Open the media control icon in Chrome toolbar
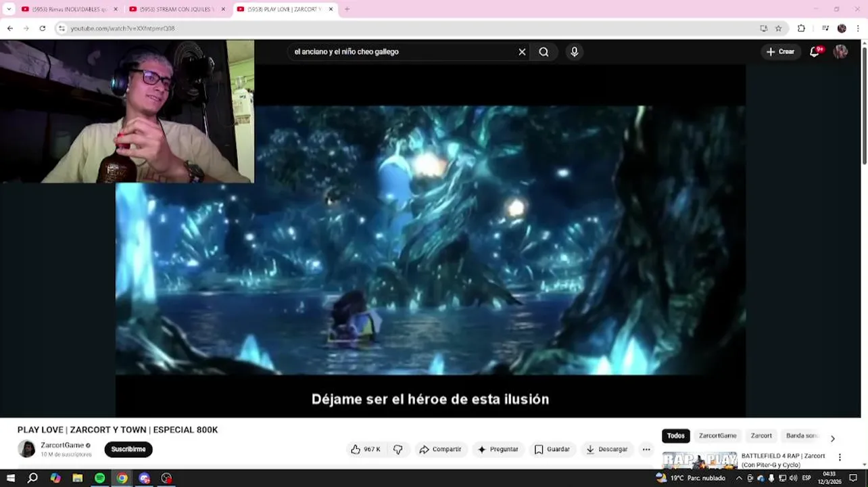 (x=825, y=28)
